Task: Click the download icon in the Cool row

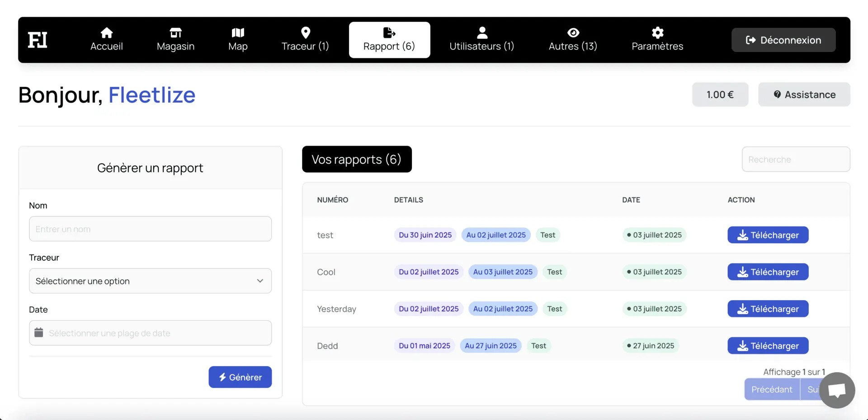Action: coord(742,272)
